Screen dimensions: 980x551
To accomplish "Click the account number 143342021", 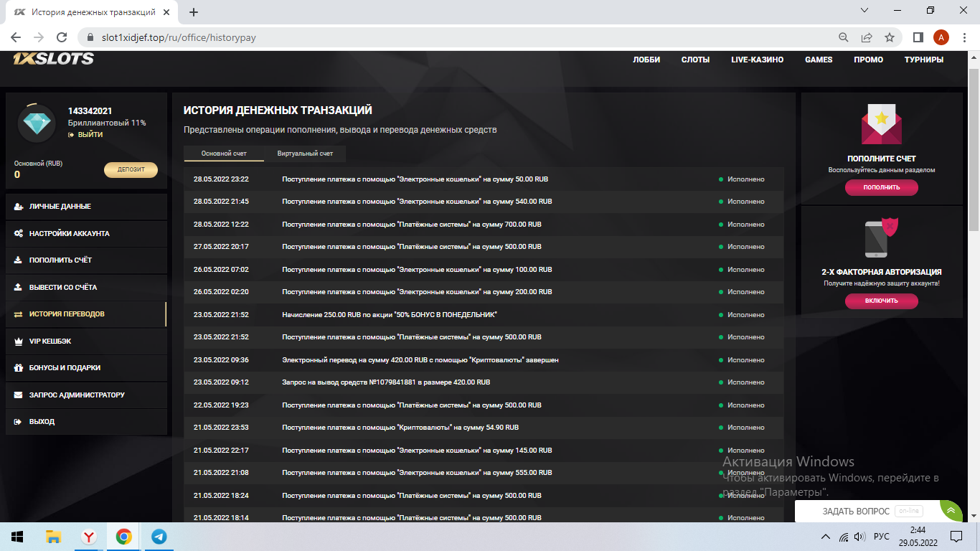I will click(90, 110).
